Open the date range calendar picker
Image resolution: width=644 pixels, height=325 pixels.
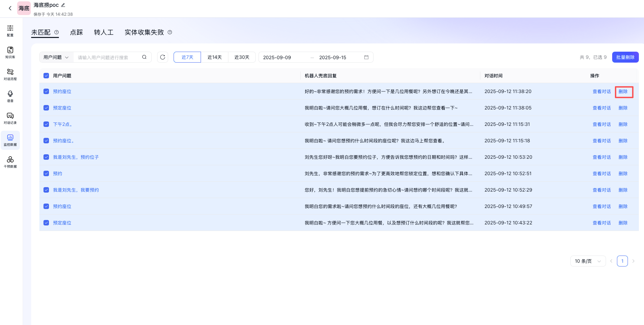coord(366,57)
